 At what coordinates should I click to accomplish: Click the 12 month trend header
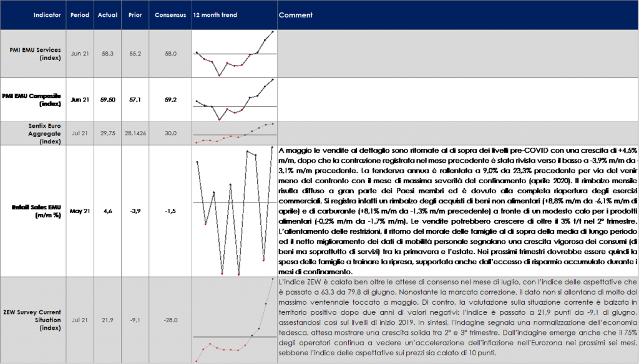tap(215, 15)
